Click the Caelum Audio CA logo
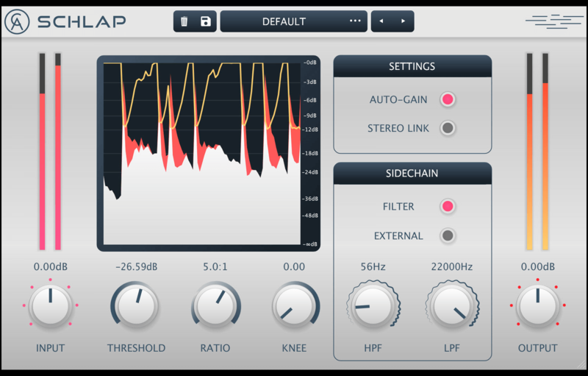Image resolution: width=588 pixels, height=376 pixels. (x=17, y=22)
